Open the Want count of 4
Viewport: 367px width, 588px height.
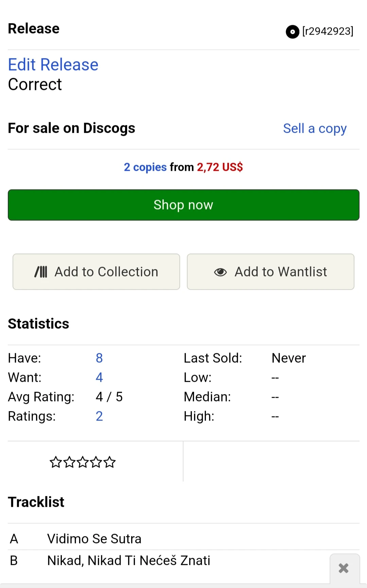99,377
